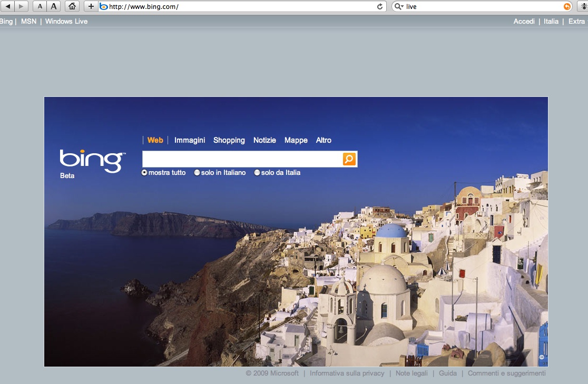This screenshot has width=588, height=384.
Task: Open the MSN link in top bar
Action: 29,22
